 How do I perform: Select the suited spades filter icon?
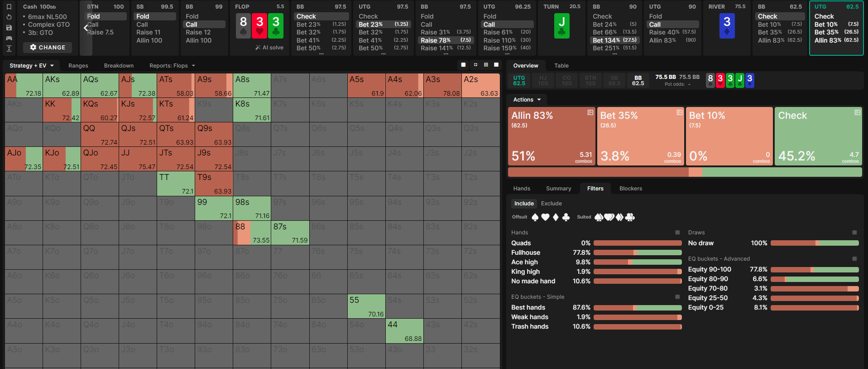coord(599,217)
